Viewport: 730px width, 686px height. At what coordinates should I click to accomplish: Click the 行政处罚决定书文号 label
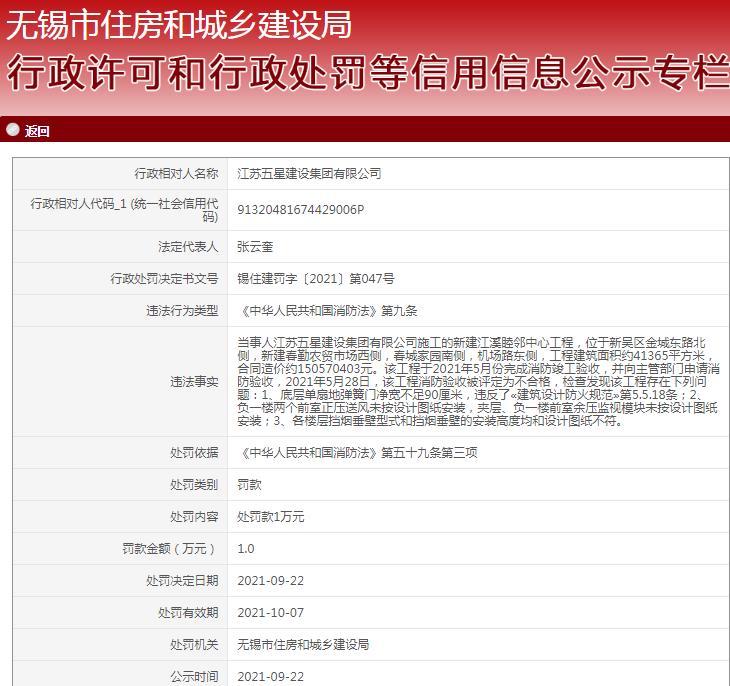pos(164,279)
